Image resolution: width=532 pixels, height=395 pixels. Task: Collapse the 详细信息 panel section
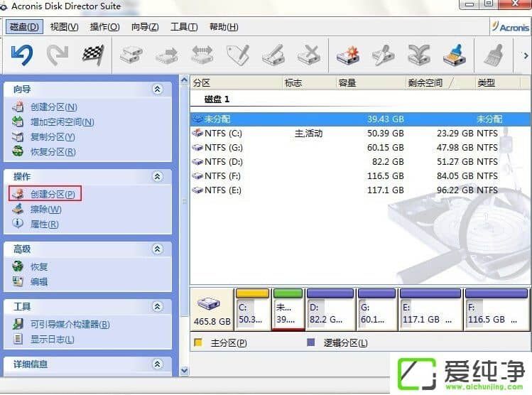coord(157,364)
